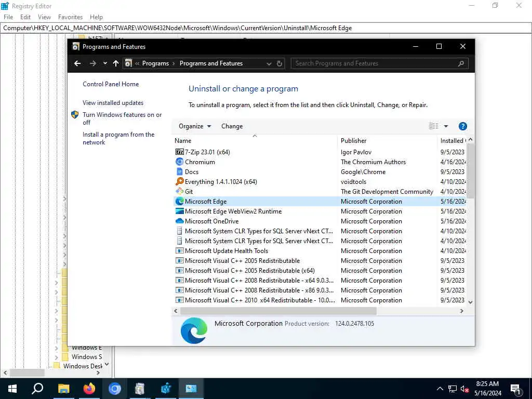Screen dimensions: 532x399
Task: Click the Microsoft Update Health Tools icon
Action: pos(179,251)
